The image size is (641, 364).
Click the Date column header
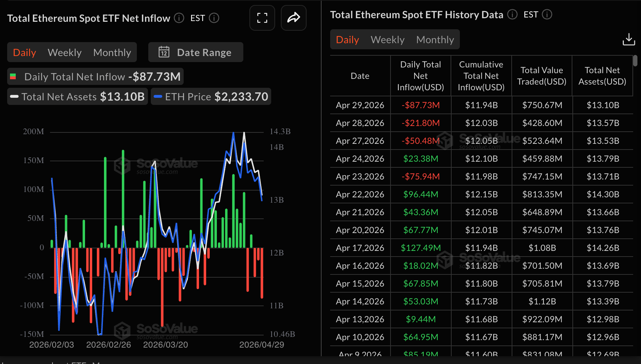(x=360, y=76)
